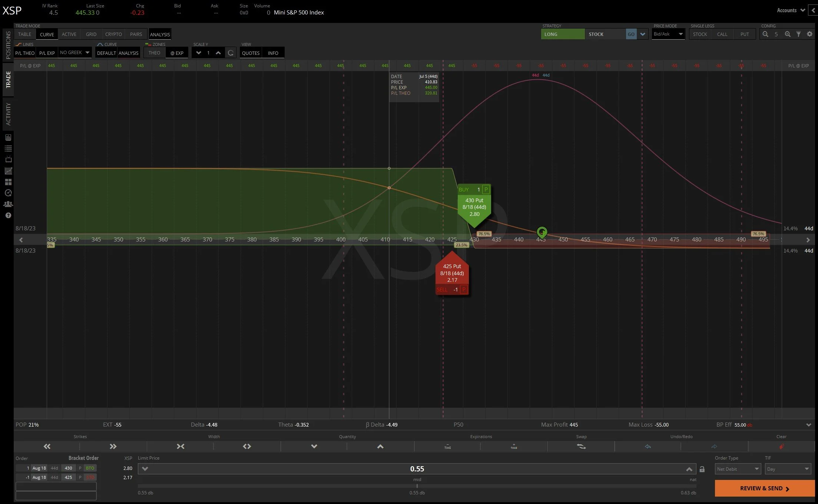Switch to the TABLE trade mode tab
The height and width of the screenshot is (504, 818).
click(24, 34)
